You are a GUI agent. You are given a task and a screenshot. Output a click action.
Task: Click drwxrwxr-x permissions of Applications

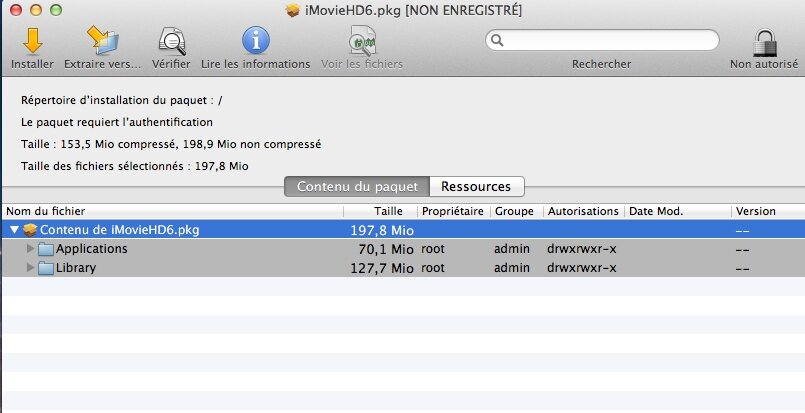tap(582, 249)
